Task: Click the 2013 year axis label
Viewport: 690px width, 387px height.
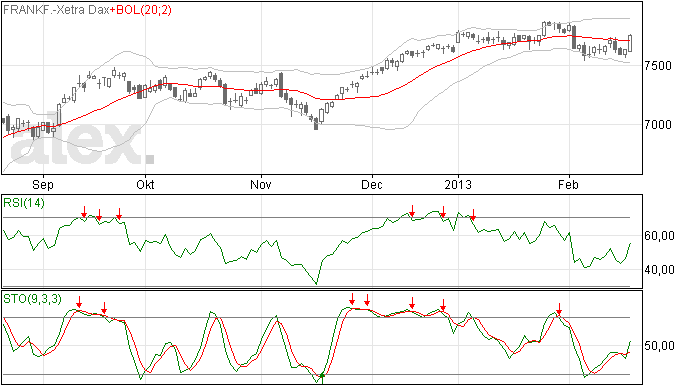Action: tap(458, 184)
